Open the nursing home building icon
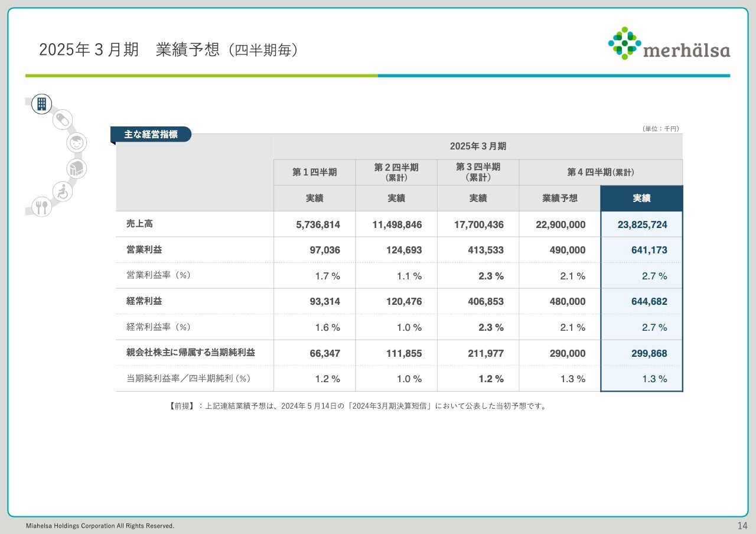Viewport: 756px width, 534px height. (76, 169)
